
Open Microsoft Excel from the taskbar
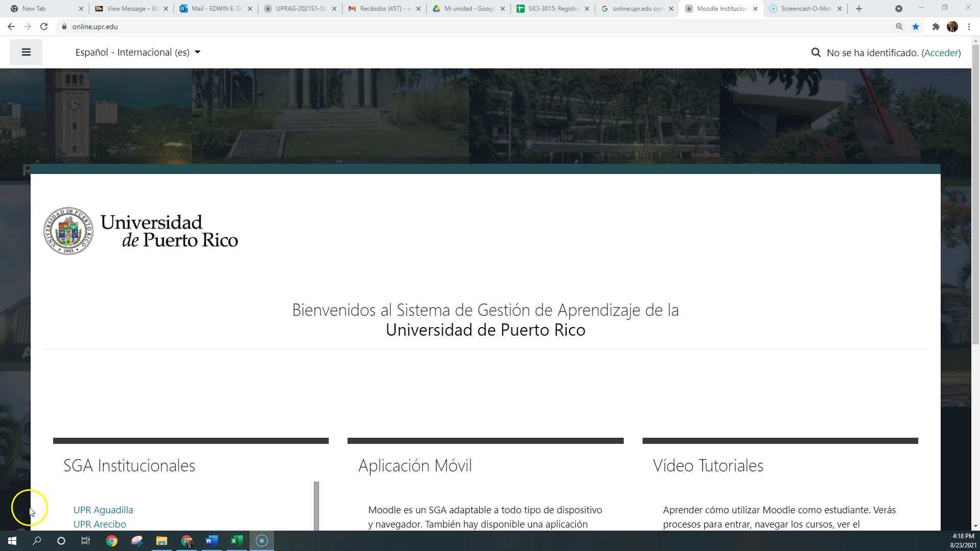pos(236,540)
